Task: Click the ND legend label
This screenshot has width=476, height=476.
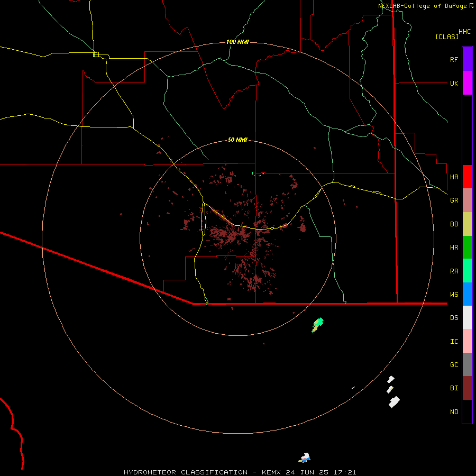Action: coord(454,412)
